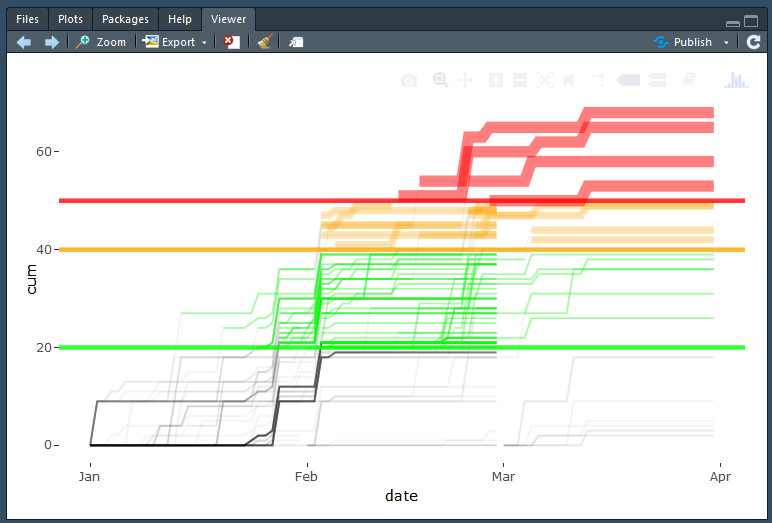The image size is (772, 523).
Task: Show viewer content in new window
Action: pos(296,42)
